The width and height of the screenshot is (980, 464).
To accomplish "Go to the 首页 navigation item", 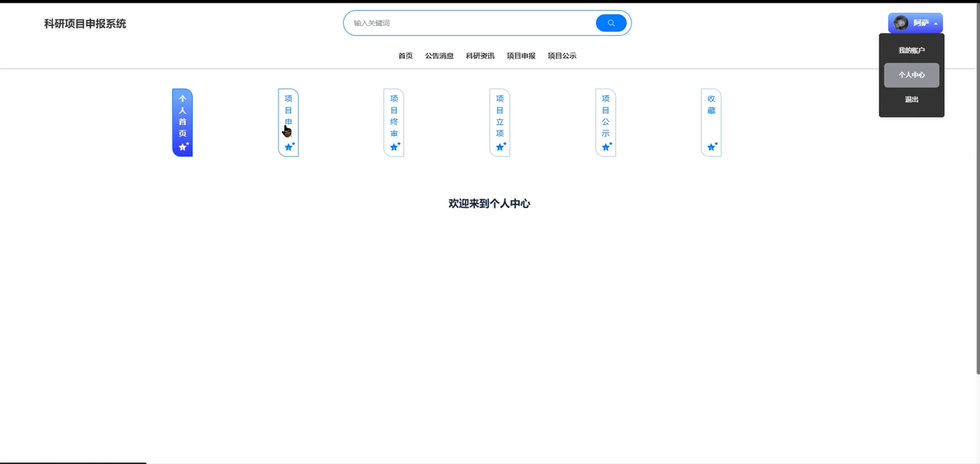I will coord(405,56).
